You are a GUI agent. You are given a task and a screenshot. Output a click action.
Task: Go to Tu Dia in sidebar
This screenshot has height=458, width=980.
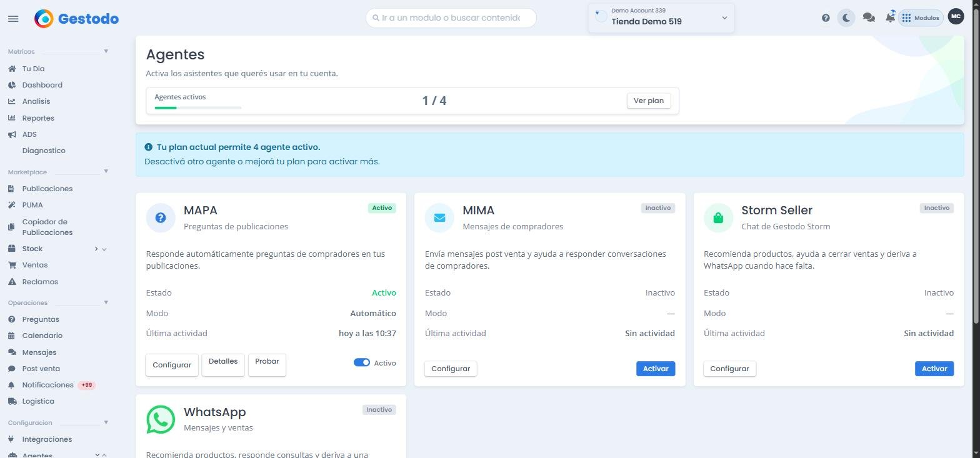[x=33, y=69]
